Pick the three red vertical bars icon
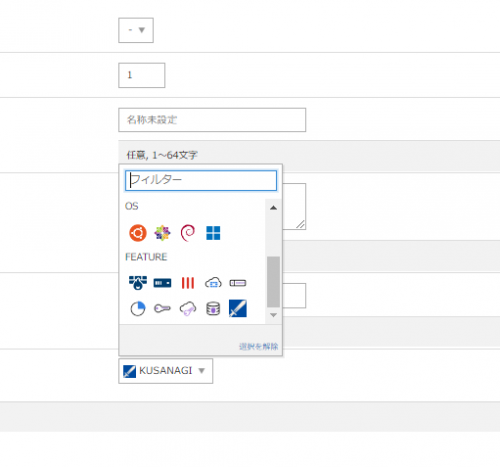The image size is (500, 467). [188, 283]
